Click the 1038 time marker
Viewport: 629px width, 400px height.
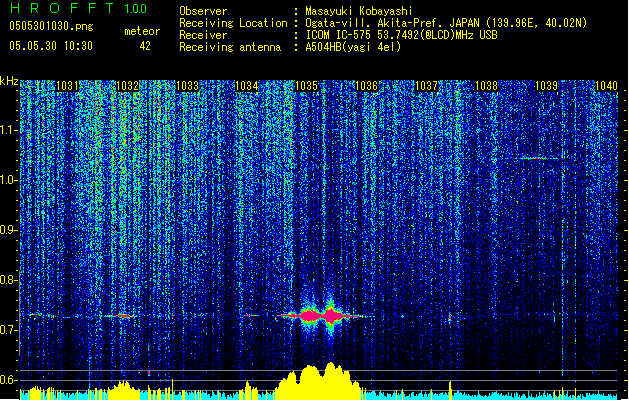pyautogui.click(x=486, y=86)
